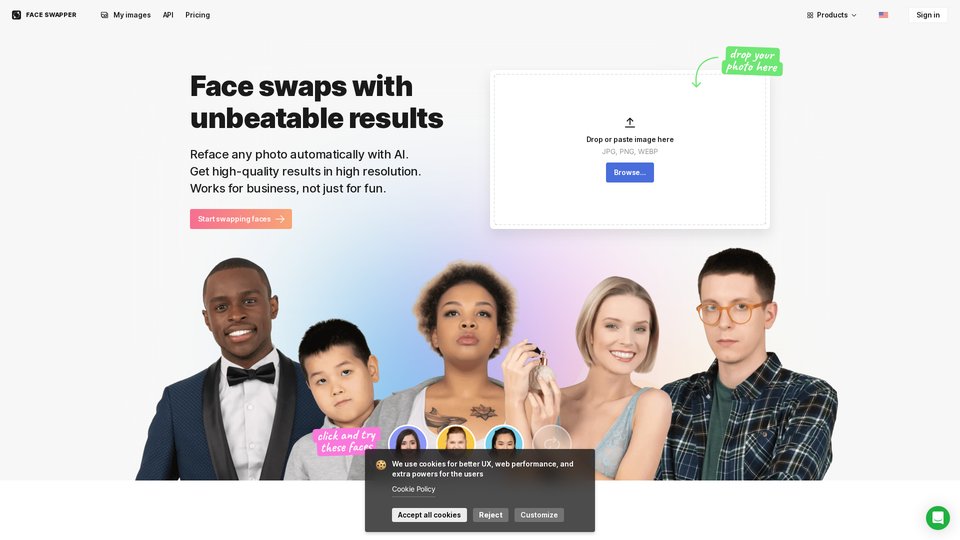Open the Cookie Policy link
This screenshot has height=540, width=960.
[x=413, y=489]
